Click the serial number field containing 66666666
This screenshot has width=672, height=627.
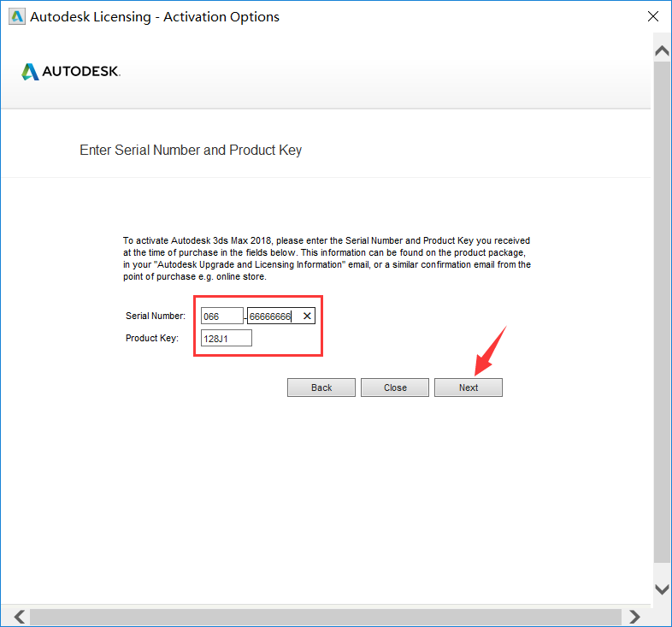272,316
